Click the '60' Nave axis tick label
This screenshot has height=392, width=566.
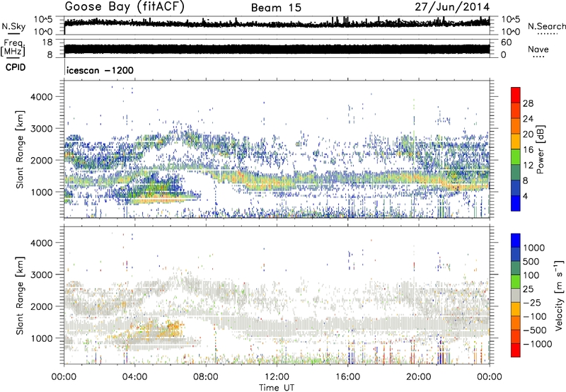(506, 42)
